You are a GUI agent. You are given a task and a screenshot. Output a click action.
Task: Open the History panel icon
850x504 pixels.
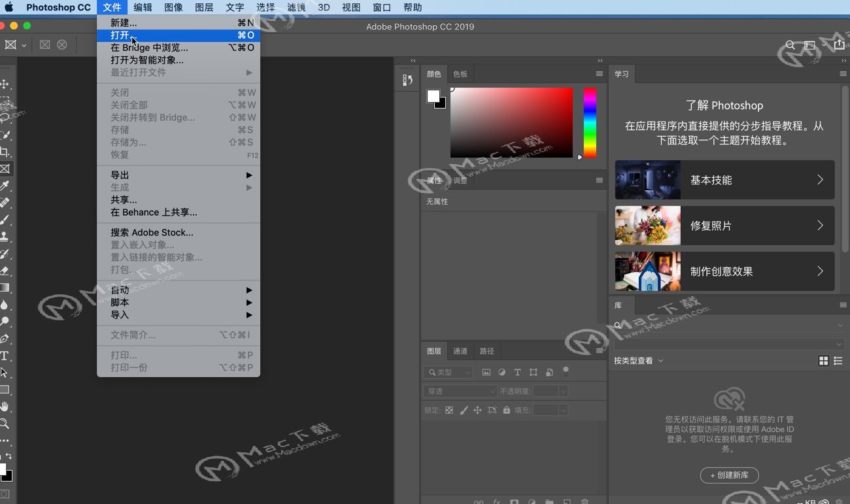[x=407, y=80]
